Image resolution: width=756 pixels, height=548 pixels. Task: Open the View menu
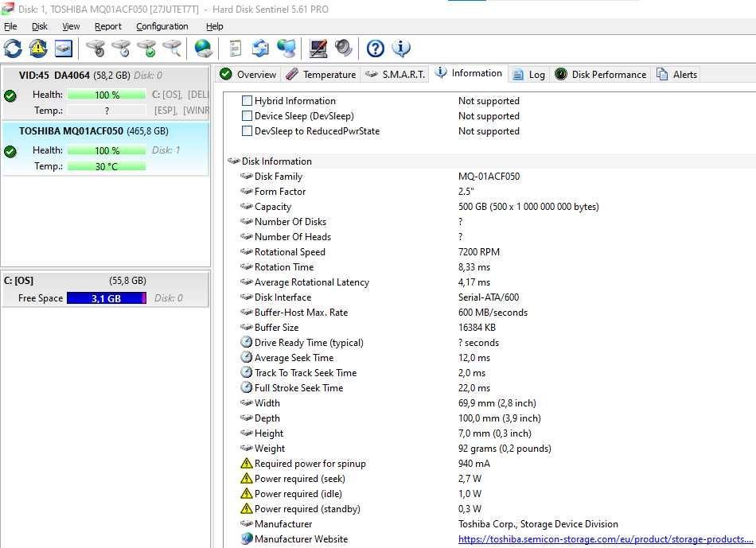pyautogui.click(x=71, y=26)
